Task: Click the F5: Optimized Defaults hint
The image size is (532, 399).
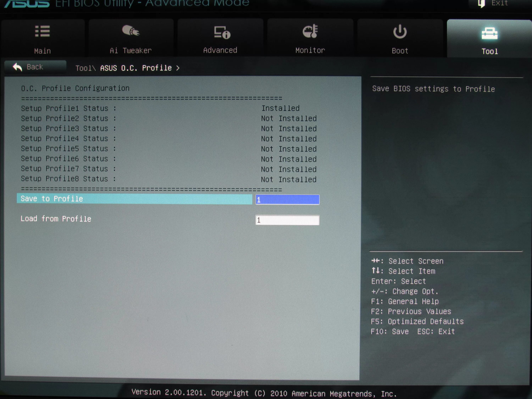Action: coord(417,322)
